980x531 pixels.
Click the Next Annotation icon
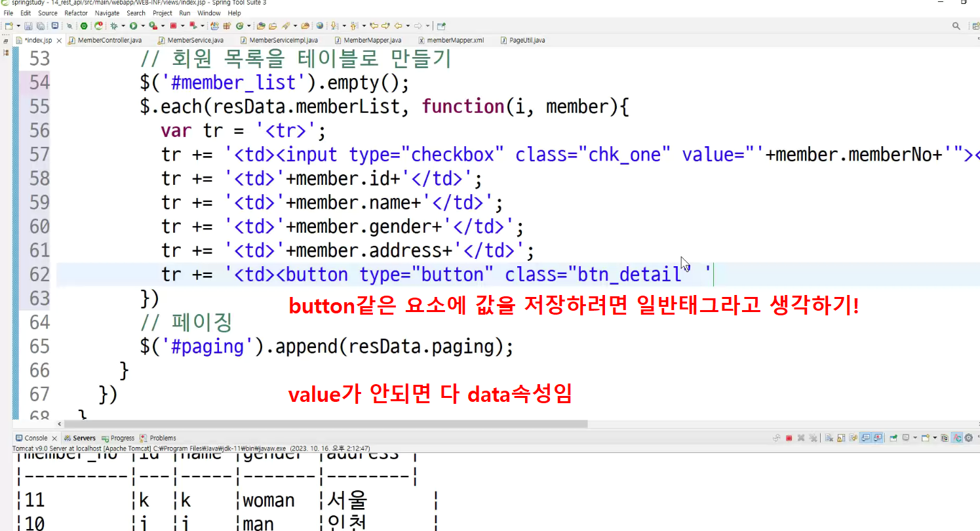coord(334,26)
